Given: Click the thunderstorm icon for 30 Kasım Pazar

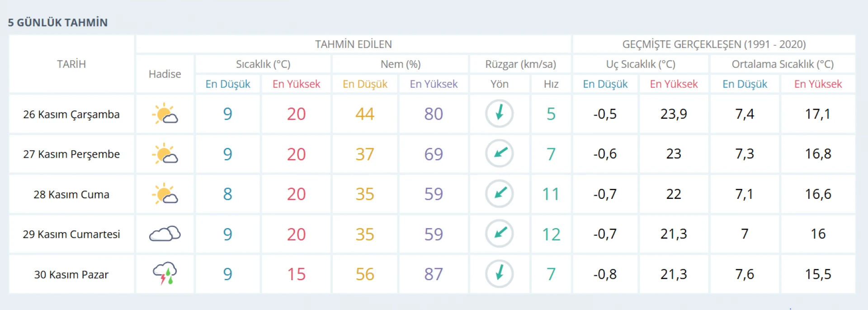Looking at the screenshot, I should tap(165, 273).
